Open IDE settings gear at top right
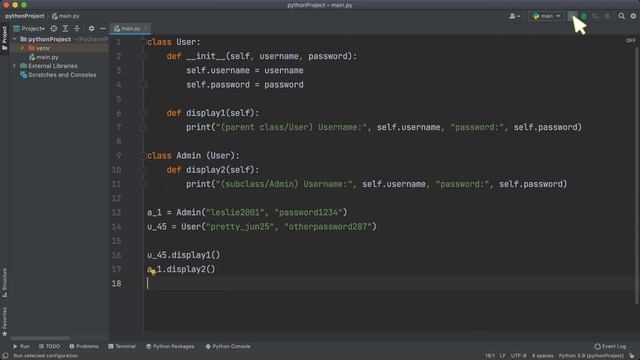640x360 pixels. (x=633, y=16)
